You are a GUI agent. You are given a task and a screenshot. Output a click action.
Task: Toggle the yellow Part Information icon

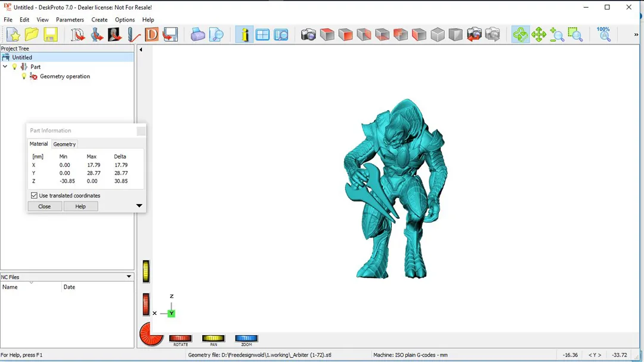[244, 35]
